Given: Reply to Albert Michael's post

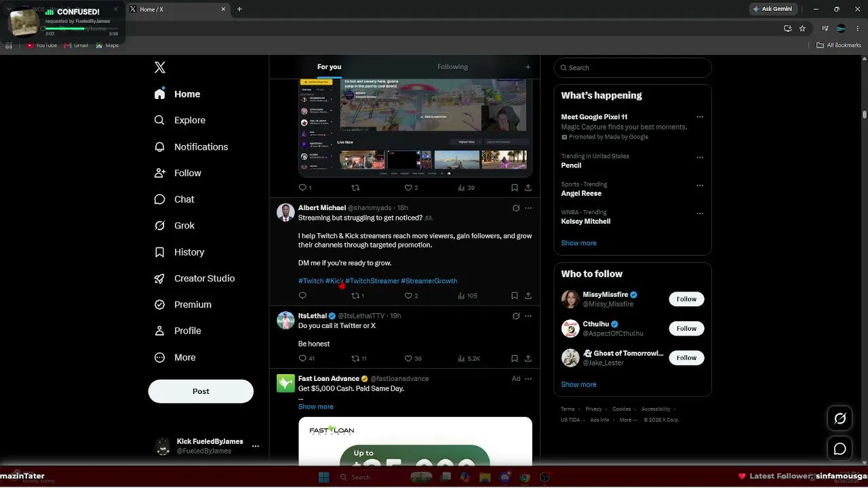Looking at the screenshot, I should click(302, 296).
